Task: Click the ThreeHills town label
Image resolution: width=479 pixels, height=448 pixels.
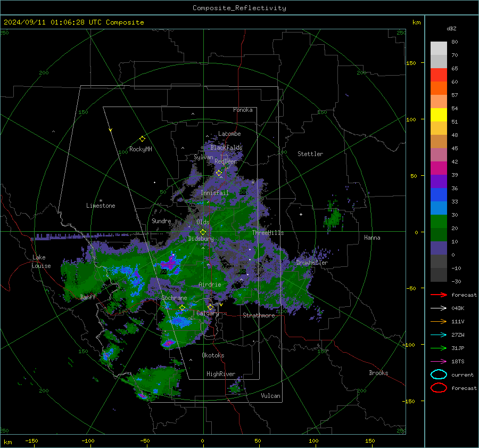Action: pos(268,233)
